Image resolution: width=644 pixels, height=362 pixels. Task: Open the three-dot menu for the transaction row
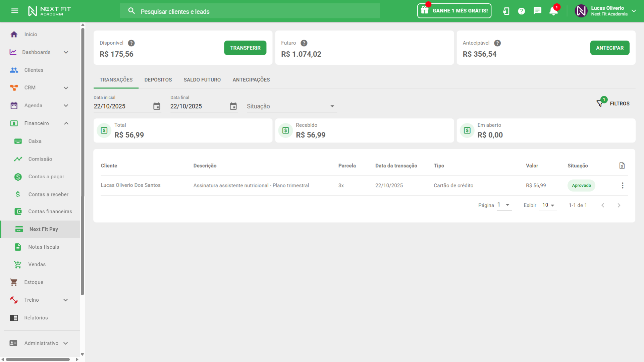622,185
